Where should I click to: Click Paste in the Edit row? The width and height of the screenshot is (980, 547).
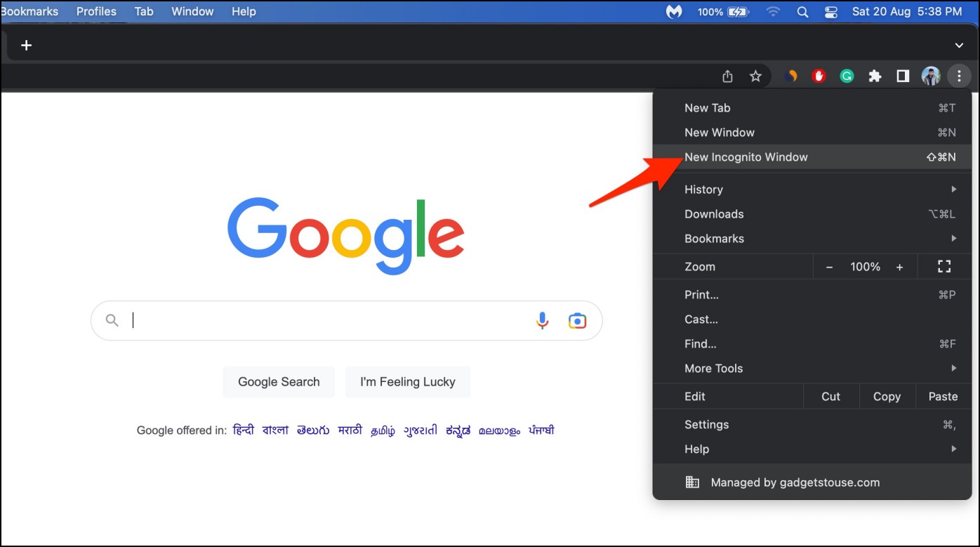943,397
